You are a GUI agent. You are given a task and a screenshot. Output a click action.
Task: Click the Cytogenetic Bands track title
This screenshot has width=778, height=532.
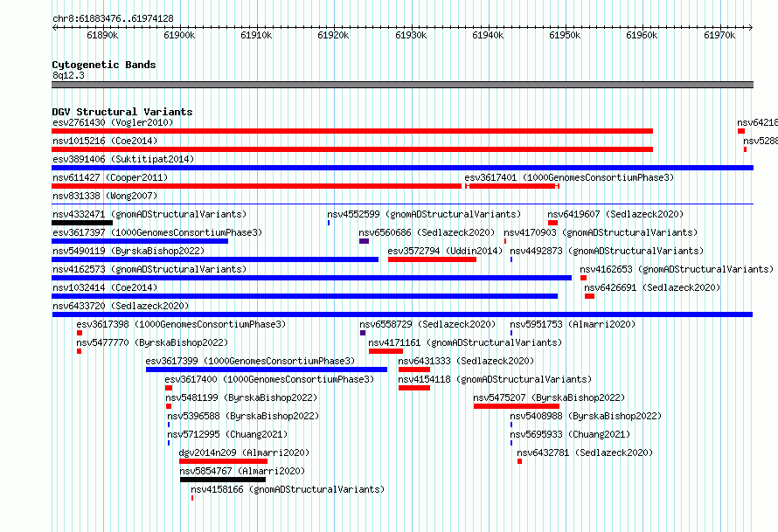point(104,65)
